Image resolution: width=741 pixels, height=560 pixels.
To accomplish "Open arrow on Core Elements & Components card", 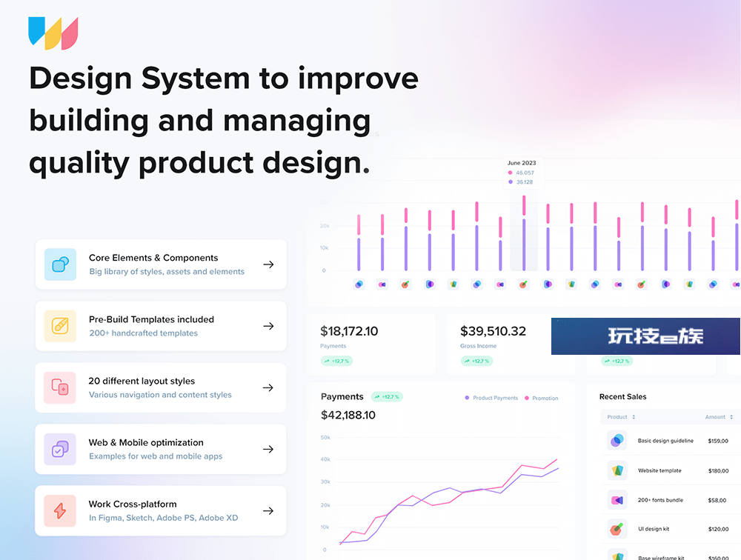I will click(x=268, y=264).
